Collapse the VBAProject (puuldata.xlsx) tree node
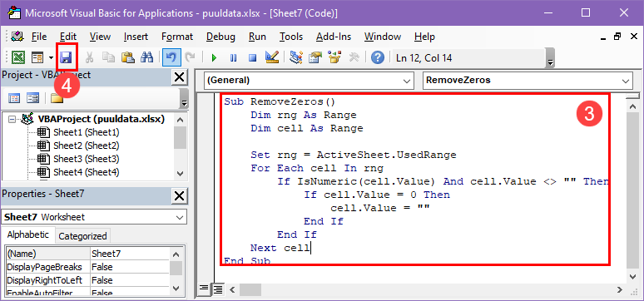This screenshot has height=301, width=644. click(11, 120)
